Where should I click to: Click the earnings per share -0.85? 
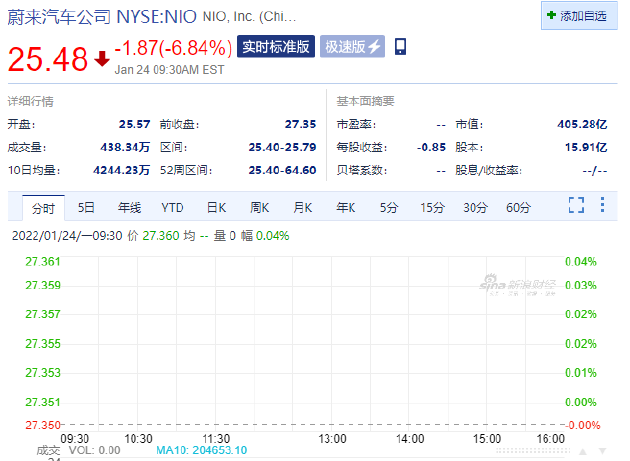pos(431,147)
